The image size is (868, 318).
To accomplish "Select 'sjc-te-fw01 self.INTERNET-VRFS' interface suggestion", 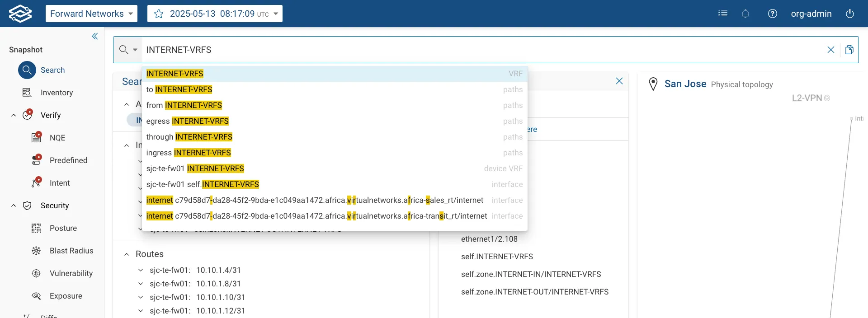I will point(335,184).
